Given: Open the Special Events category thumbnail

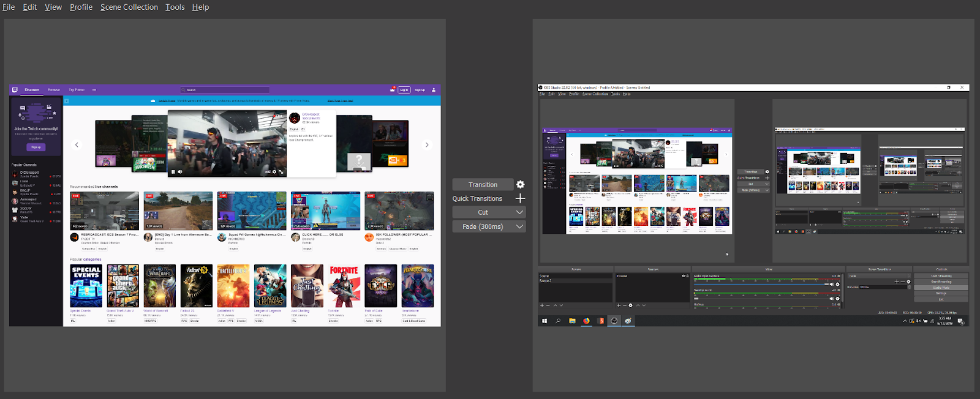Looking at the screenshot, I should tap(86, 286).
